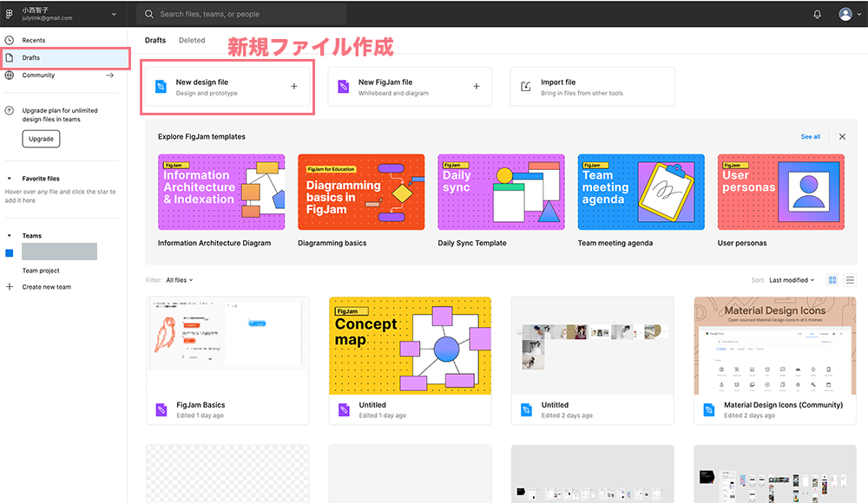The width and height of the screenshot is (868, 503).
Task: Click the Figma logo icon
Action: click(10, 14)
